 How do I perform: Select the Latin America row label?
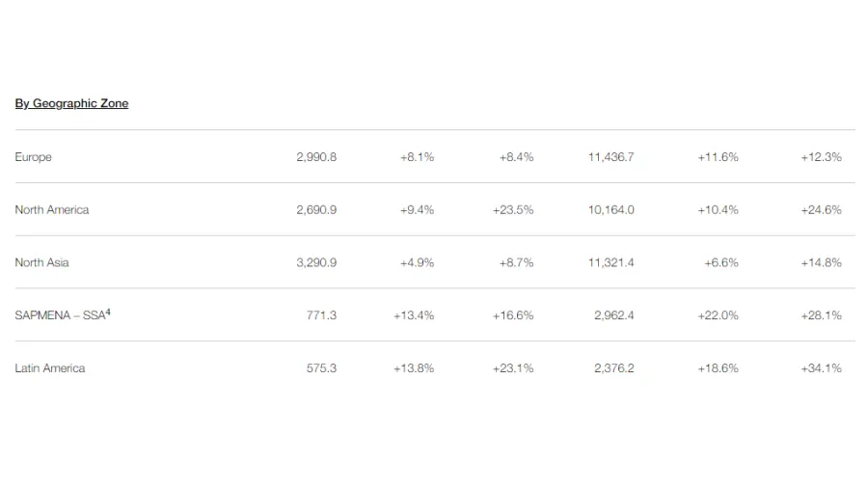tap(50, 368)
